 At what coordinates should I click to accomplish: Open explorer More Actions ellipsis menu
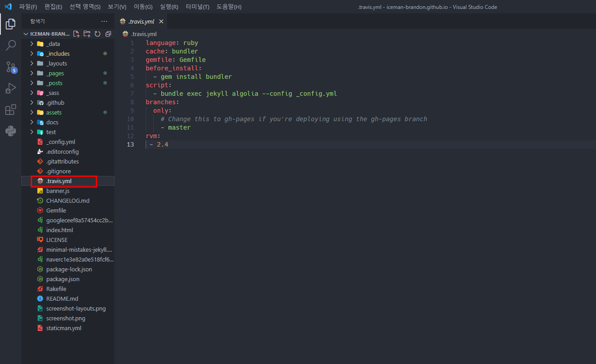(104, 21)
